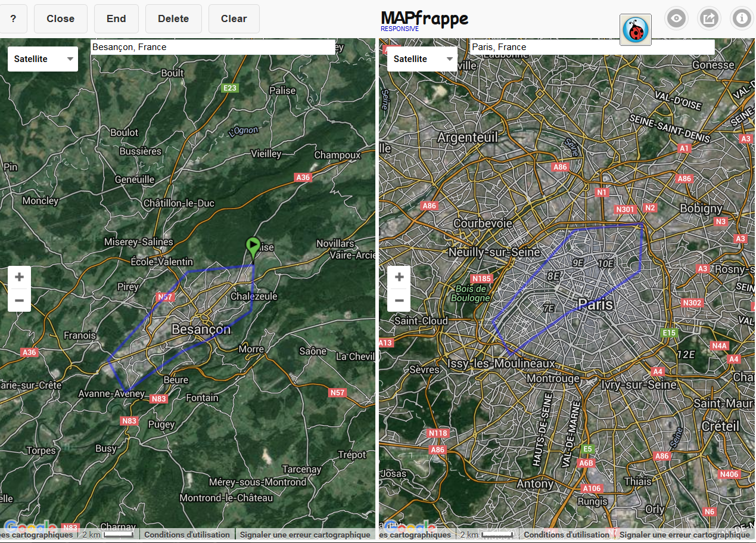
Task: Focus the Besançon, France search field
Action: (x=213, y=47)
